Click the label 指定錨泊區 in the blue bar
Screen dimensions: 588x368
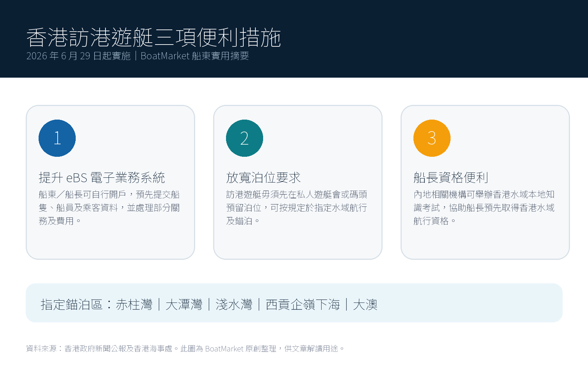(x=72, y=305)
